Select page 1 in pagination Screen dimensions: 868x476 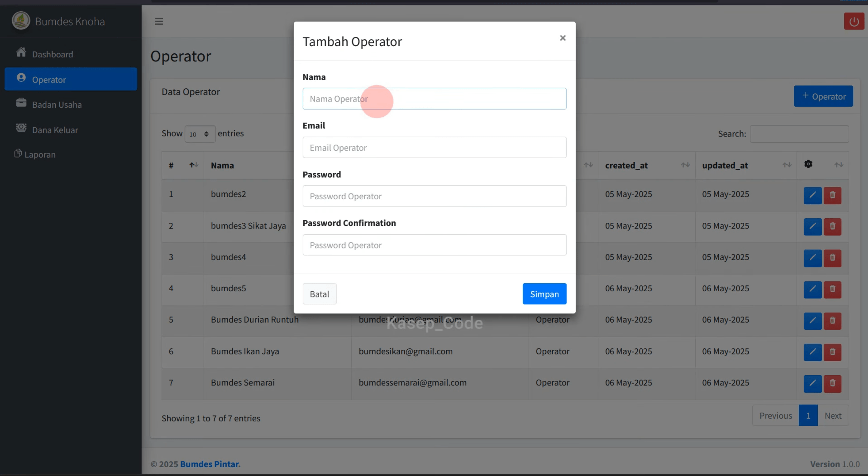(x=808, y=416)
